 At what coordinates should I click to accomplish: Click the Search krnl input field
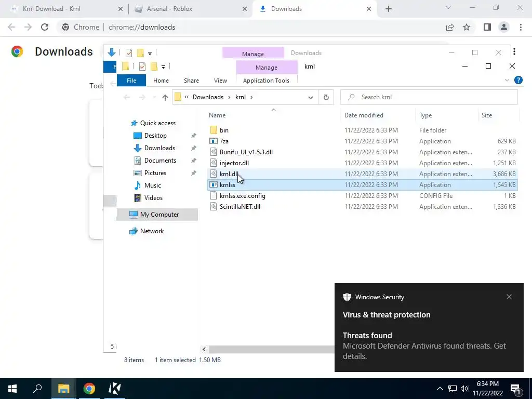pyautogui.click(x=429, y=97)
